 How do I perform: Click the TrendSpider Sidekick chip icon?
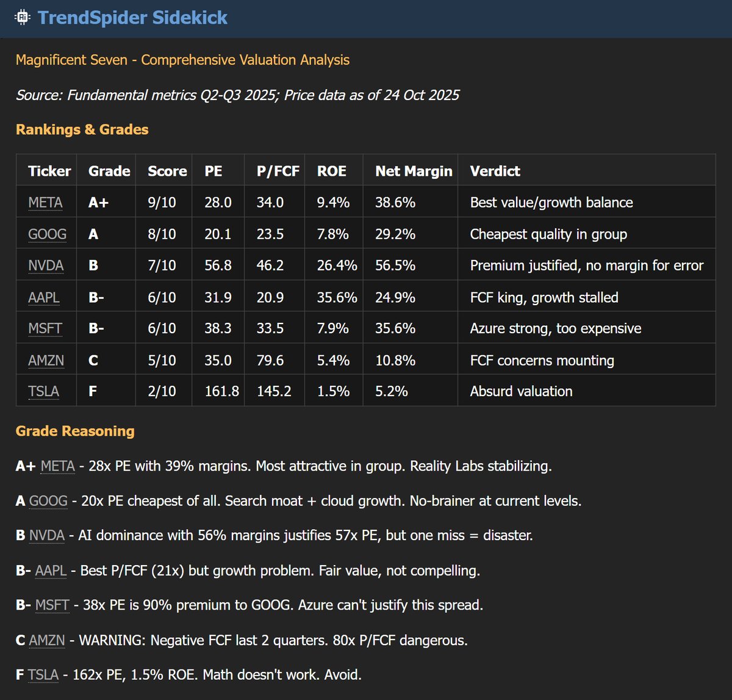point(23,18)
